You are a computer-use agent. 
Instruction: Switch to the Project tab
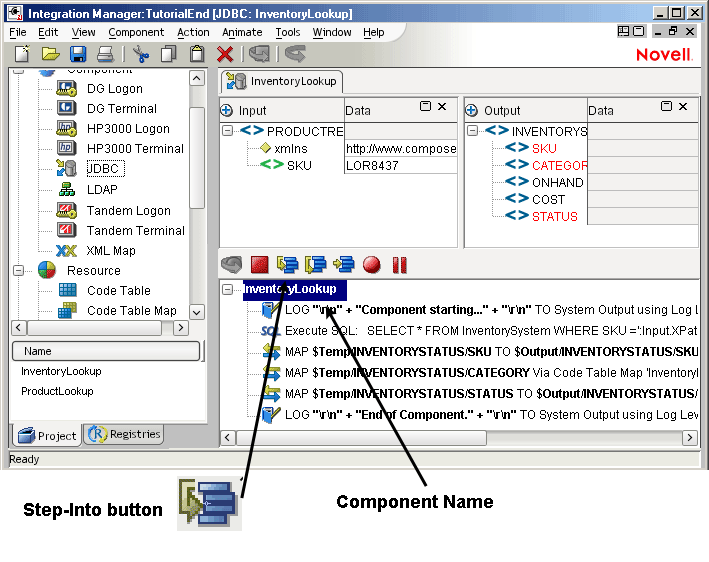[x=47, y=435]
